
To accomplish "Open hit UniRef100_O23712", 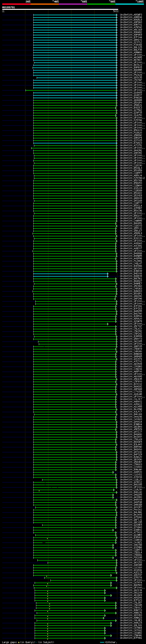I will pyautogui.click(x=131, y=42).
